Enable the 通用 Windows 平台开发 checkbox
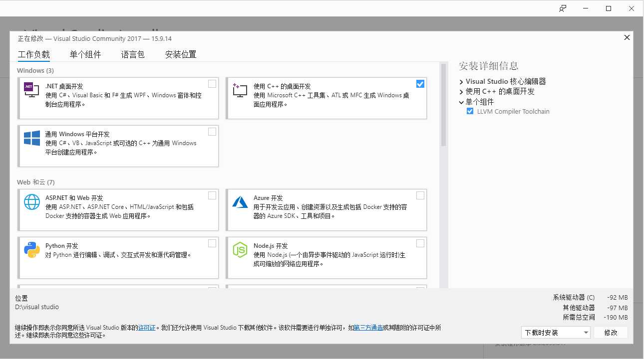Image resolution: width=644 pixels, height=359 pixels. pos(212,132)
